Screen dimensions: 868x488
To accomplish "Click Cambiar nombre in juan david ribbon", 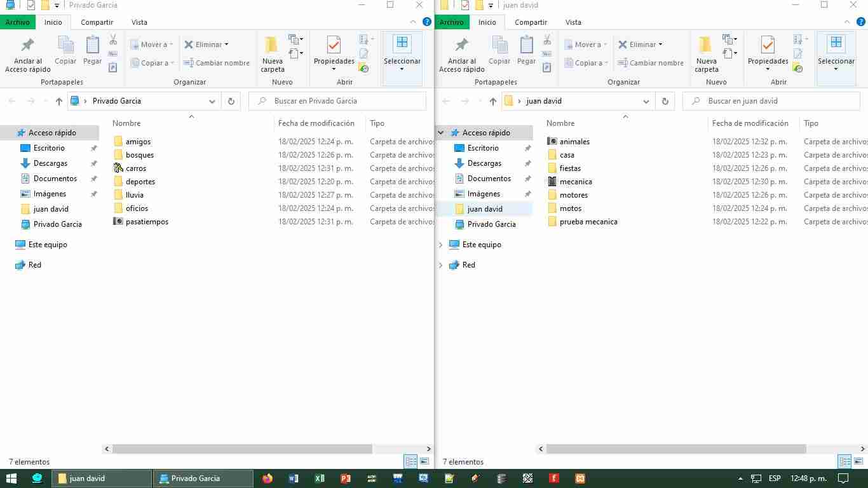I will coord(651,63).
